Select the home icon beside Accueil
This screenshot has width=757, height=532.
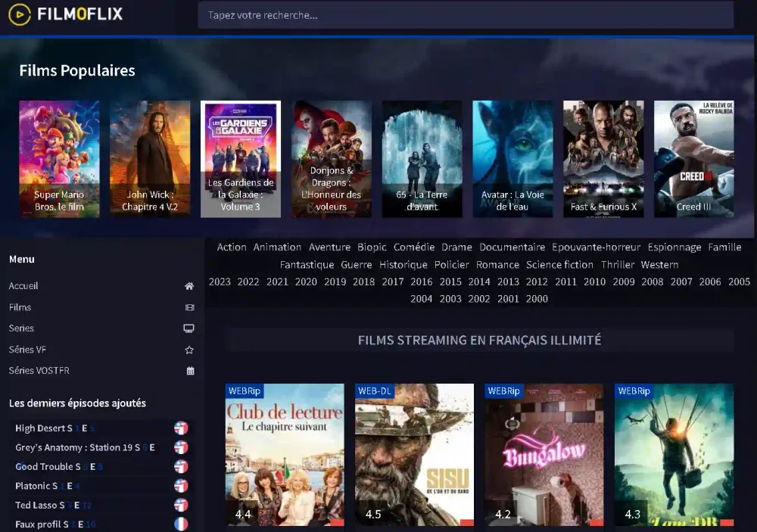[189, 285]
